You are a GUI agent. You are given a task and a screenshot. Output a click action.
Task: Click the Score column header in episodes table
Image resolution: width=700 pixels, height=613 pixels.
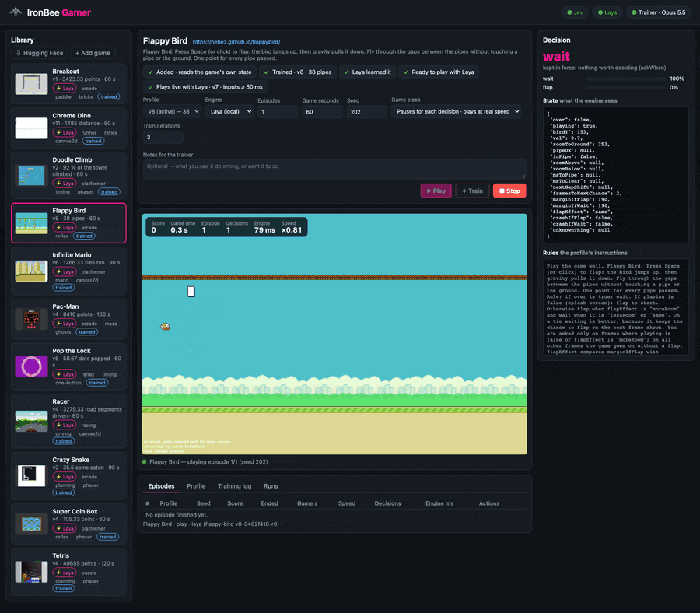coord(235,503)
